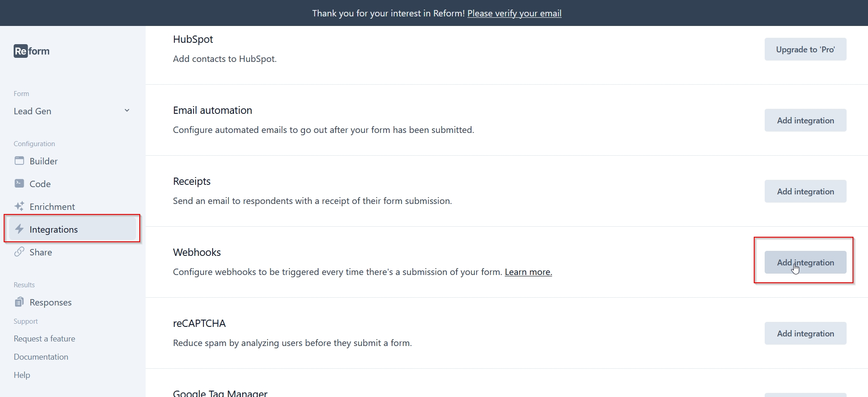Expand the Lead Gen form chevron
Image resolution: width=868 pixels, height=397 pixels.
127,111
